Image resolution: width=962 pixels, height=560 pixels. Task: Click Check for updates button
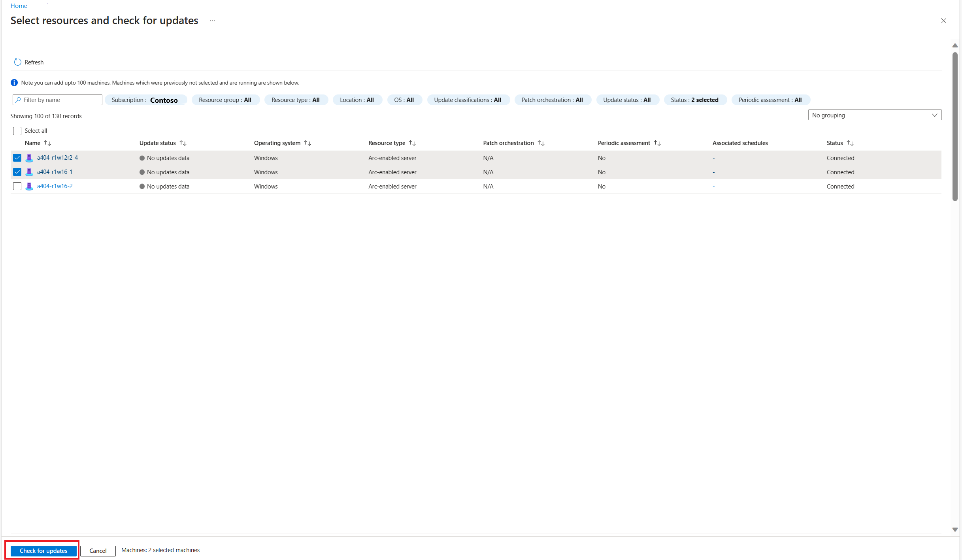43,550
